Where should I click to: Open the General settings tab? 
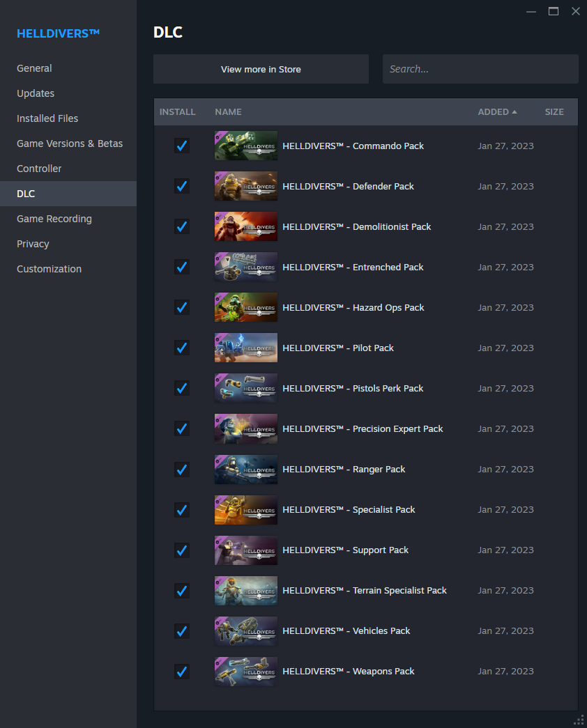[68, 68]
